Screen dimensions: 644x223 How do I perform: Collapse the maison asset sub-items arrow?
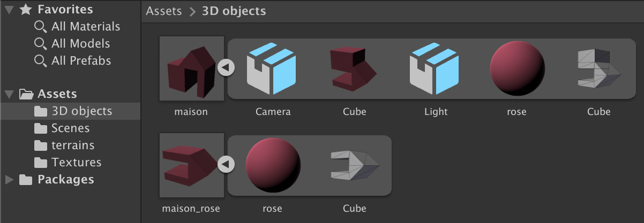tap(226, 68)
